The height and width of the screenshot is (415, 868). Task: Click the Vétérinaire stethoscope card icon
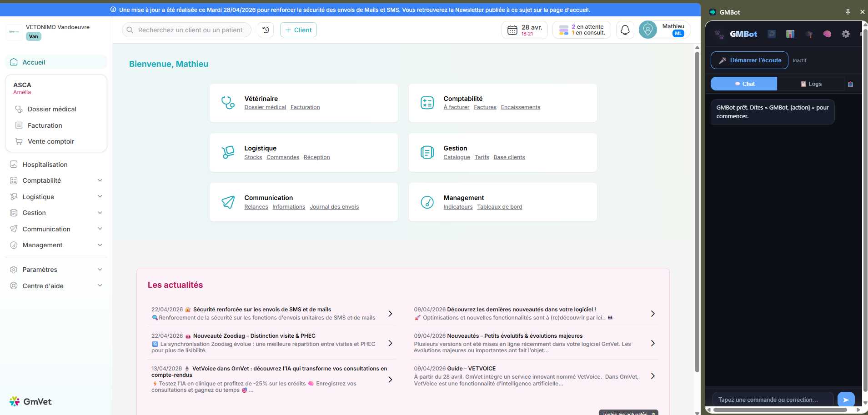coord(228,103)
